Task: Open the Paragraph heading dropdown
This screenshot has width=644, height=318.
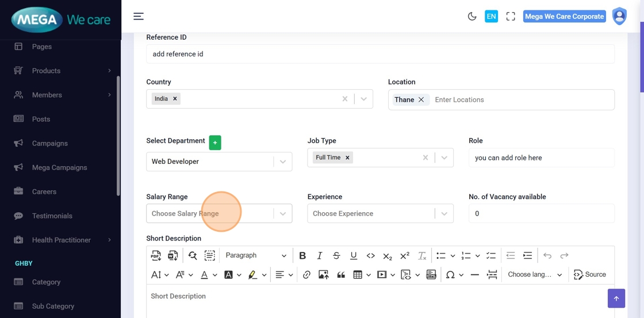Action: point(255,256)
